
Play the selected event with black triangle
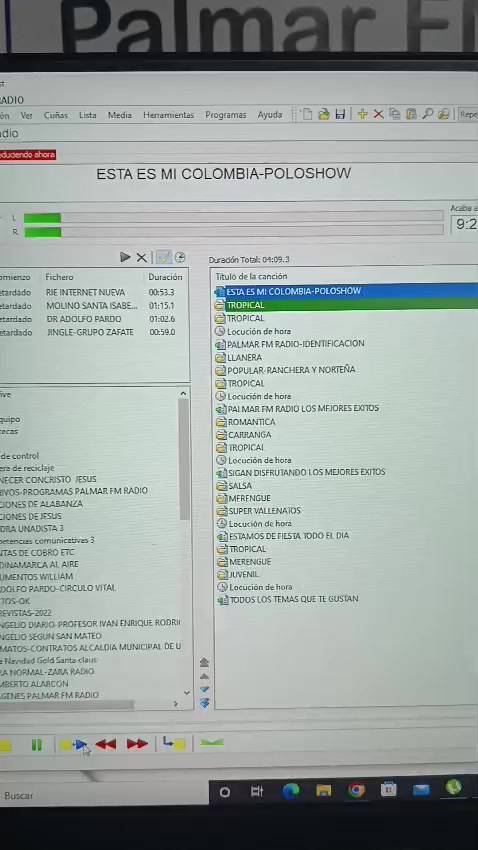[125, 257]
